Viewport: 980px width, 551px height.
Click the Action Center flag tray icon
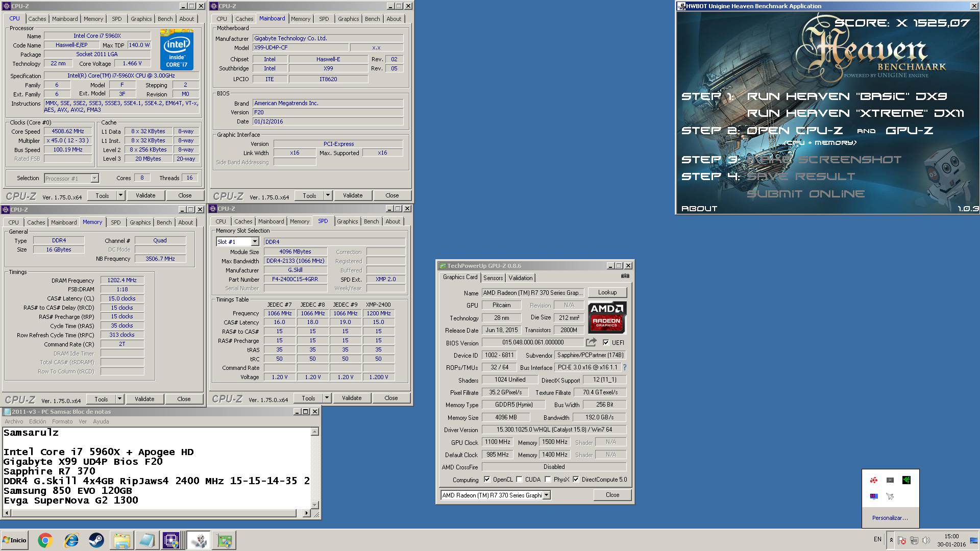(x=902, y=540)
